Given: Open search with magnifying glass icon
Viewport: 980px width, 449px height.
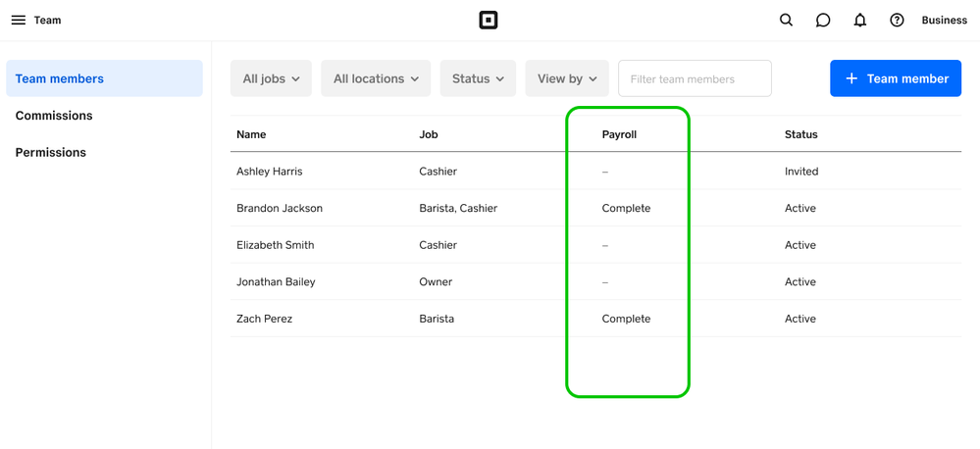Looking at the screenshot, I should [x=786, y=20].
